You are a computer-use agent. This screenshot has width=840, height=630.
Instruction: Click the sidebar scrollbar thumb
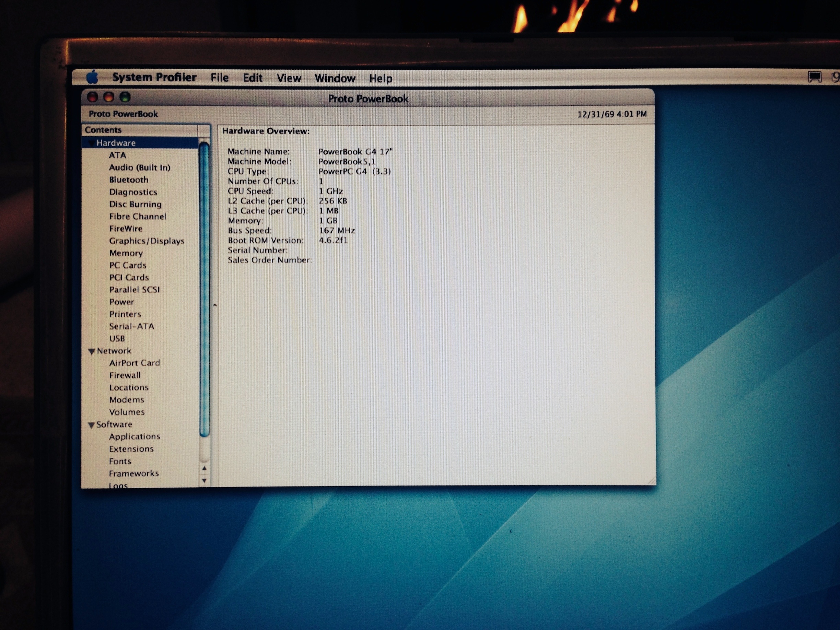coord(204,289)
